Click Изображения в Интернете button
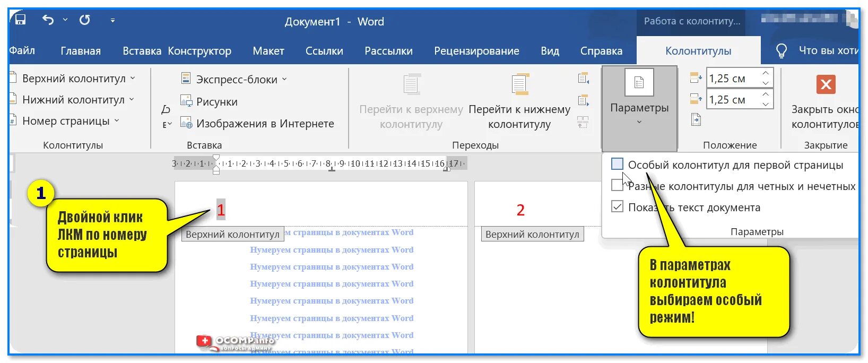 (x=257, y=124)
